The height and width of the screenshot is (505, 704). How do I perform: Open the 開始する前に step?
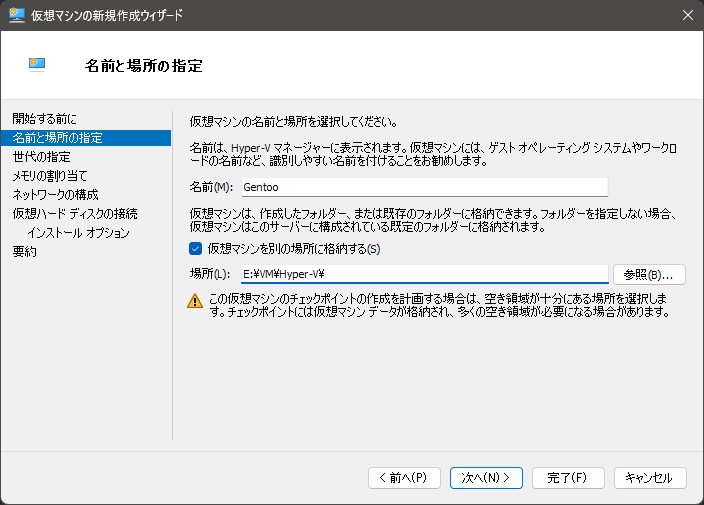click(x=44, y=119)
